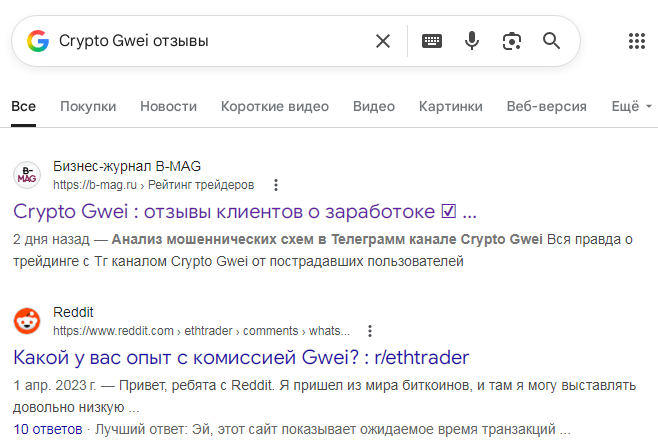
Task: Clear the search query with X icon
Action: pos(383,41)
